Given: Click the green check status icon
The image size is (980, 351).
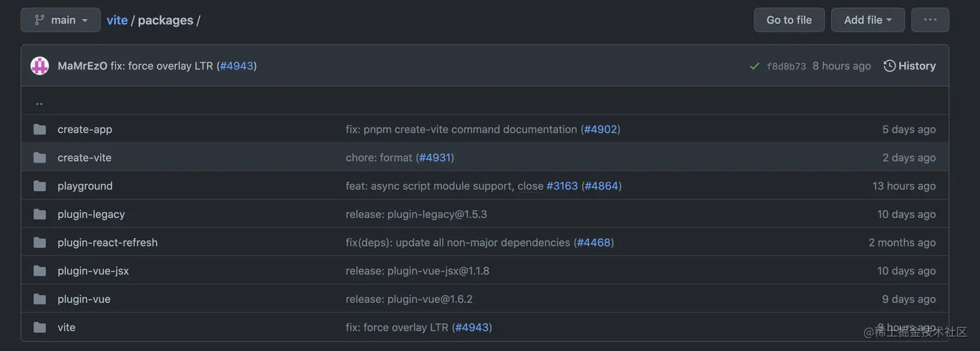Looking at the screenshot, I should pyautogui.click(x=754, y=66).
